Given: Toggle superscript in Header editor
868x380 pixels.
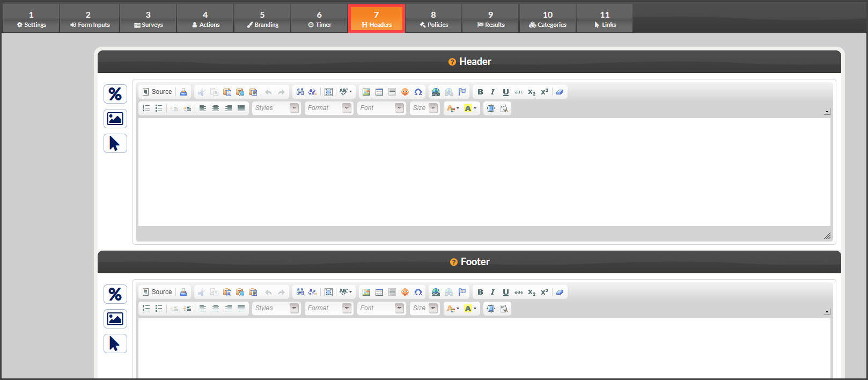Looking at the screenshot, I should pyautogui.click(x=544, y=92).
